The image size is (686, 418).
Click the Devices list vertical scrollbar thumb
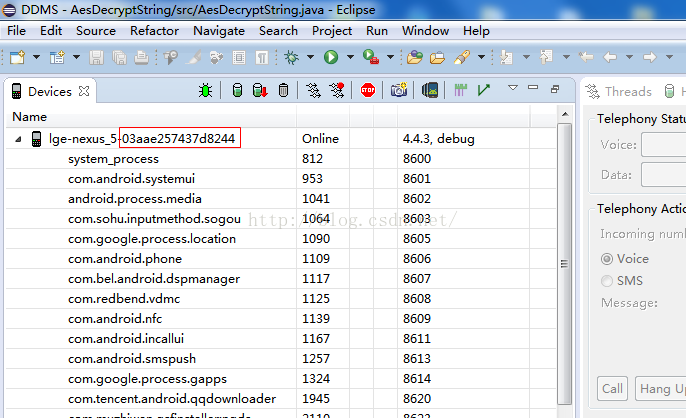564,264
